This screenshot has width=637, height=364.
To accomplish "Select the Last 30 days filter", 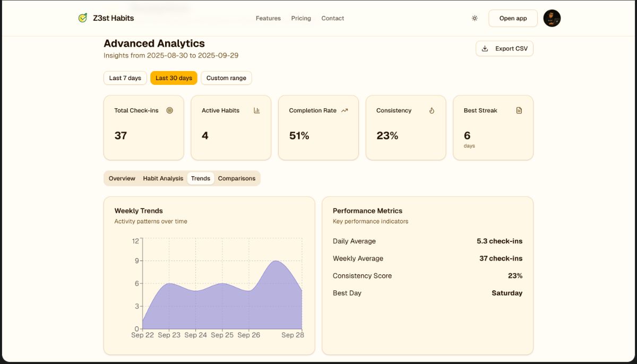I will (x=174, y=78).
